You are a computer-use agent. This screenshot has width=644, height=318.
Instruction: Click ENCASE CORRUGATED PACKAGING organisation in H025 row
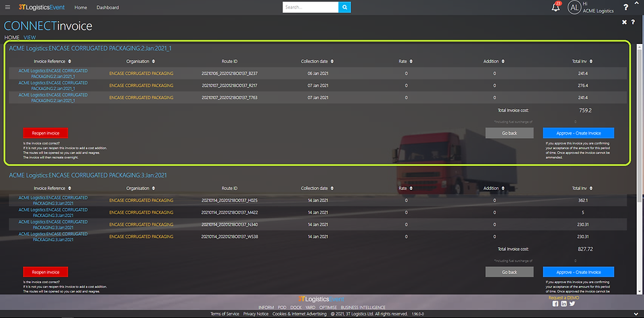click(141, 200)
